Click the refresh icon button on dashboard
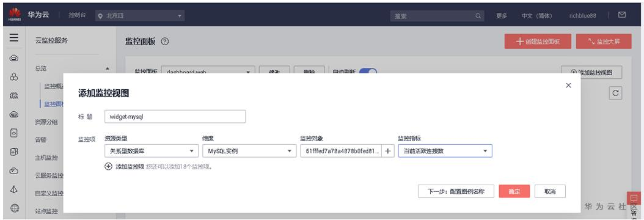Image resolution: width=644 pixels, height=220 pixels. click(615, 93)
